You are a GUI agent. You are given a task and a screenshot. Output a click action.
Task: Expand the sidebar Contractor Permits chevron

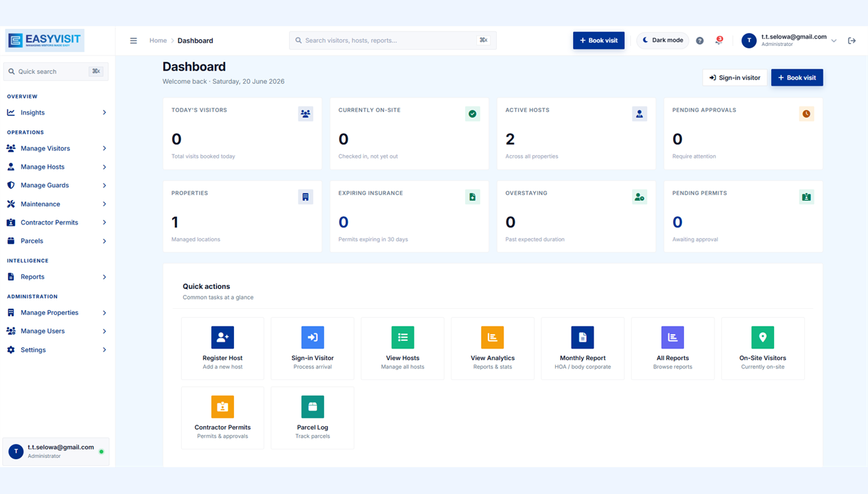(x=104, y=222)
